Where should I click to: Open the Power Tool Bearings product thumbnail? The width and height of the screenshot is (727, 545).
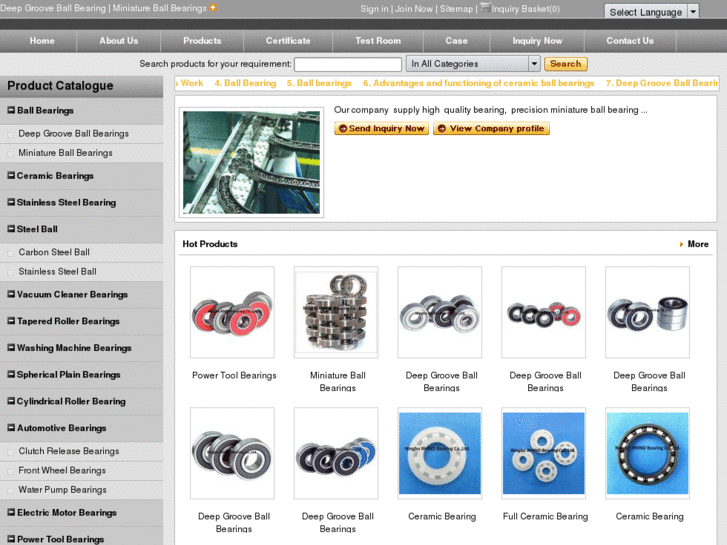tap(232, 312)
